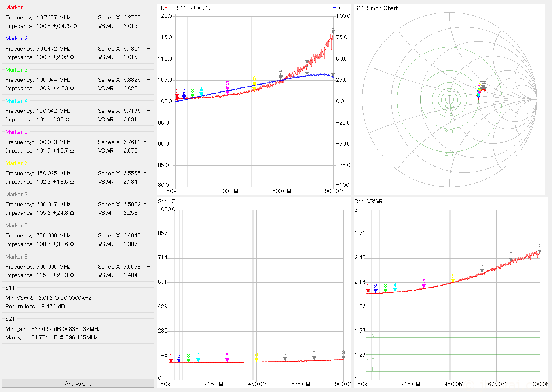
Task: Click VSWR 2.484 value of Marker 9
Action: pyautogui.click(x=130, y=275)
